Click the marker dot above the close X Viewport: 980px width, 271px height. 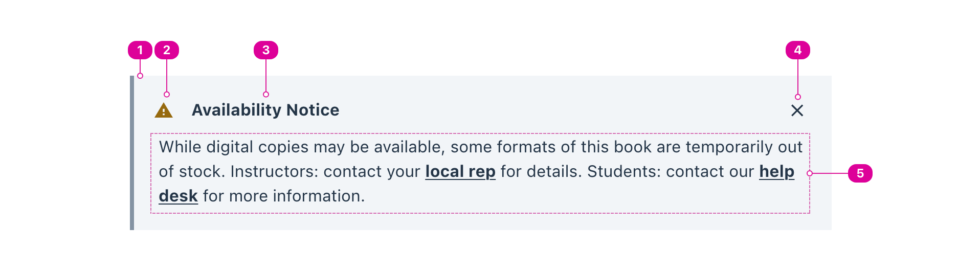pyautogui.click(x=797, y=97)
